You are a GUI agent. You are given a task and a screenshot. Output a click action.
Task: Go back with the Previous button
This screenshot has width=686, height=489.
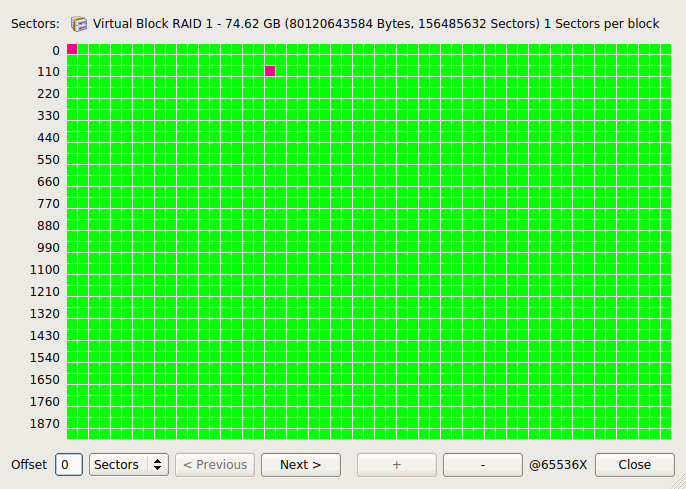[215, 465]
